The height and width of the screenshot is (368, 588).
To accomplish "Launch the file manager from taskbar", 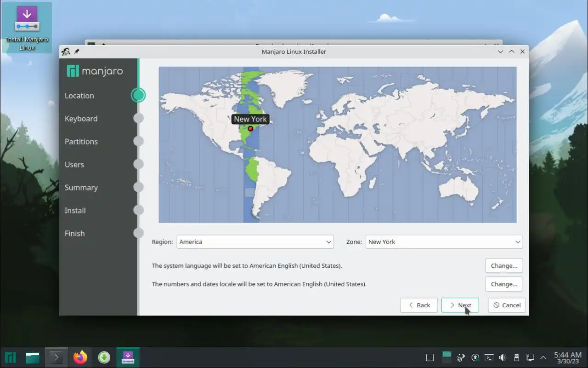I will (x=33, y=357).
